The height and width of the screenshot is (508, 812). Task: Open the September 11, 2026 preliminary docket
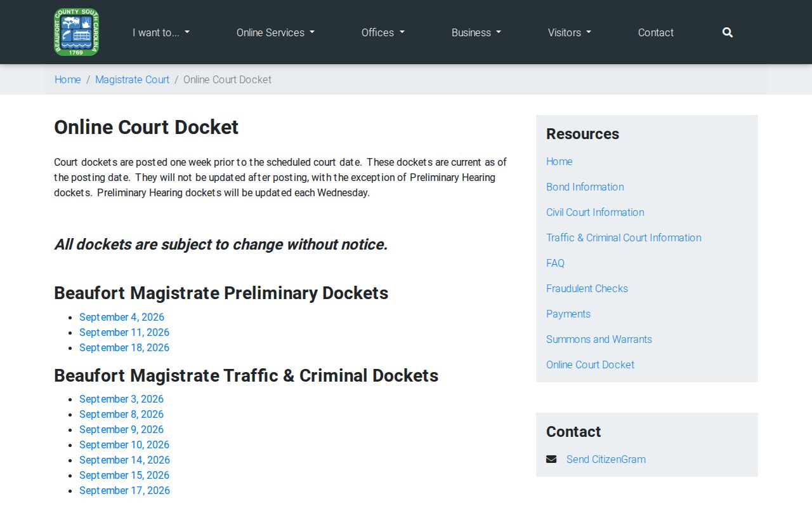pos(124,332)
